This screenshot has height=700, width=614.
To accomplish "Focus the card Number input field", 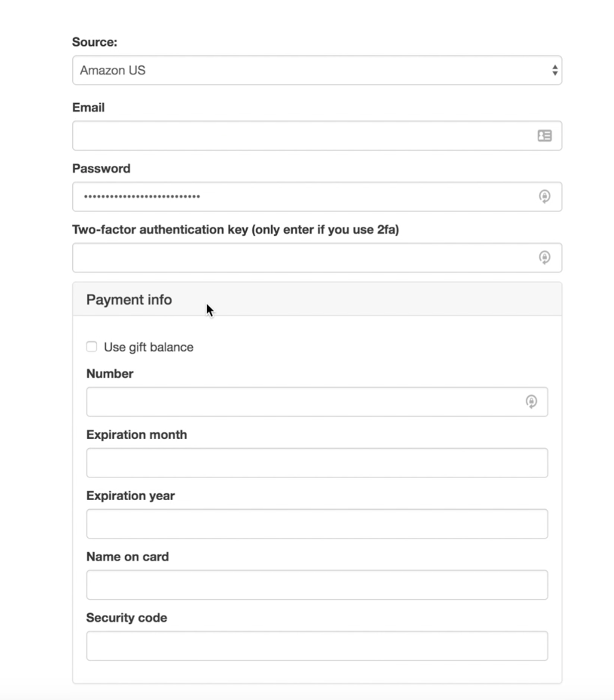I will click(317, 402).
